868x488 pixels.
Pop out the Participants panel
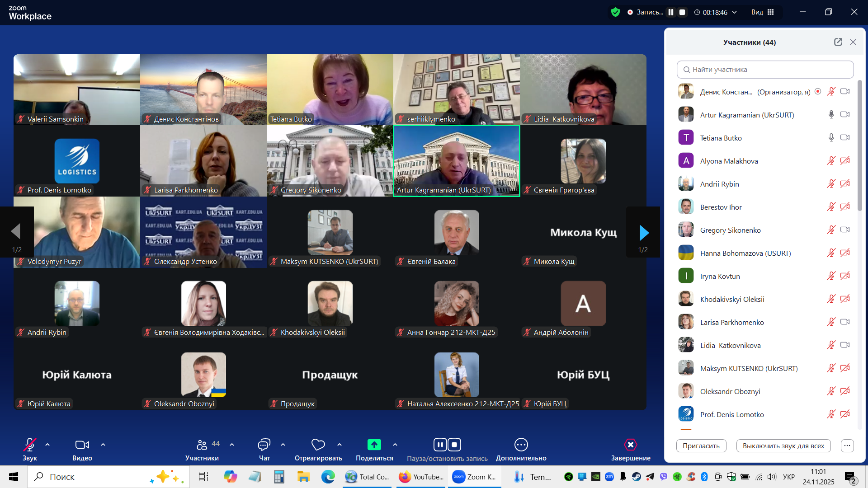click(x=838, y=42)
